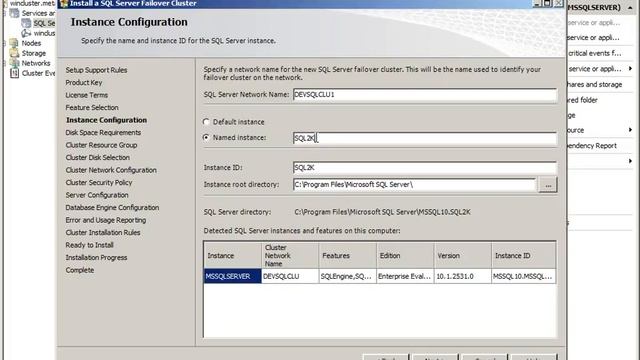The height and width of the screenshot is (360, 640).
Task: Go to Cluster Disk Selection step
Action: (98, 158)
